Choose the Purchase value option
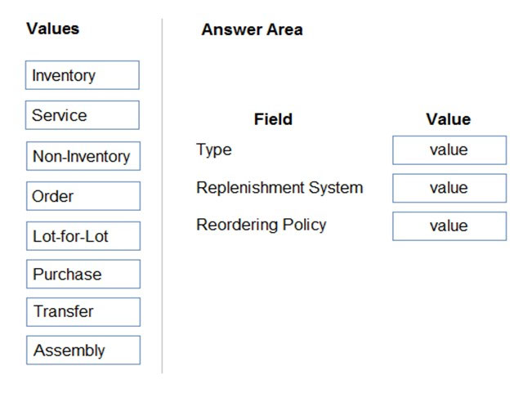Image resolution: width=532 pixels, height=393 pixels. (x=83, y=274)
